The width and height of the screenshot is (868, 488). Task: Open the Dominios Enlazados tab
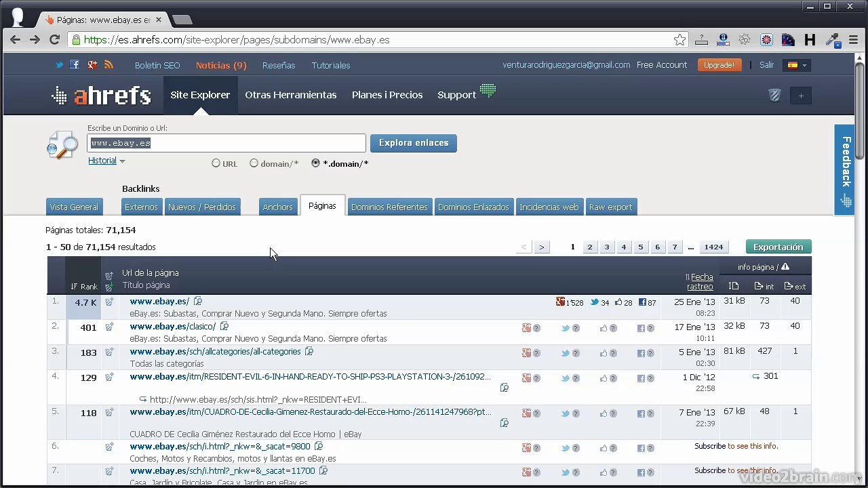(473, 207)
